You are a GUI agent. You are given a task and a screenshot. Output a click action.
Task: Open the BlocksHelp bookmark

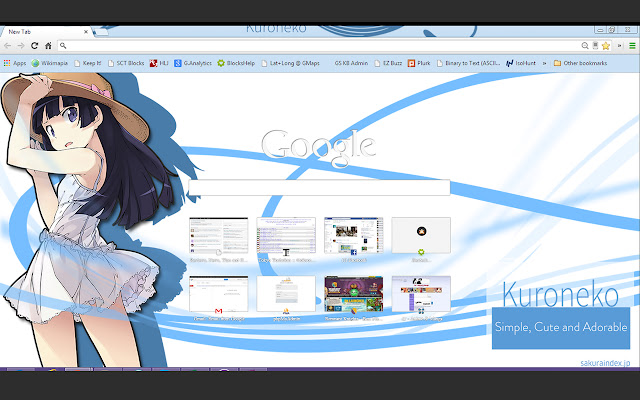tap(236, 63)
